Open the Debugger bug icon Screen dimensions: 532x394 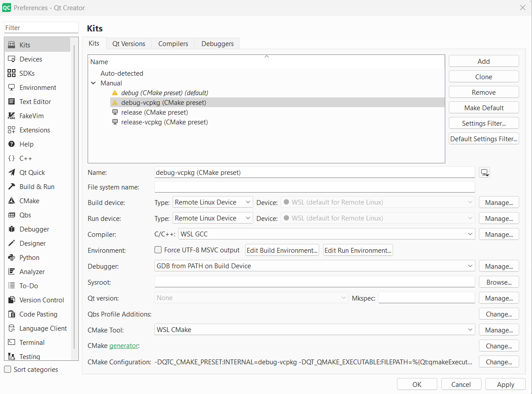tap(12, 229)
